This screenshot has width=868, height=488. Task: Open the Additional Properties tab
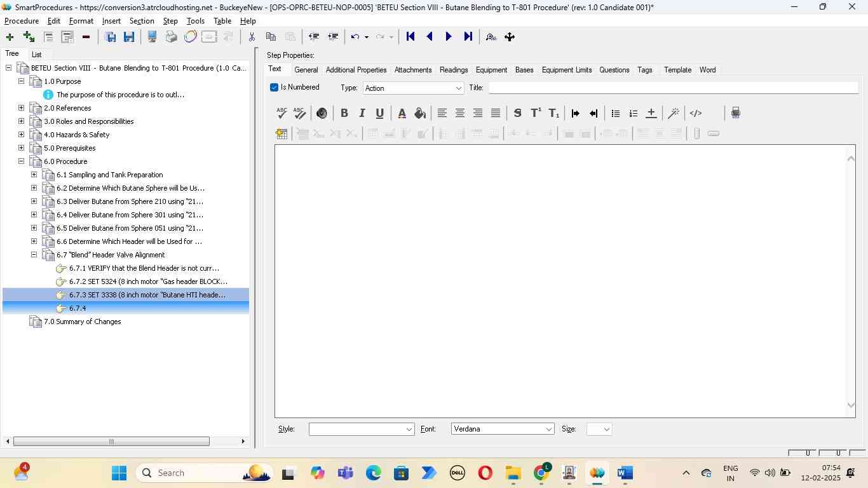point(356,70)
